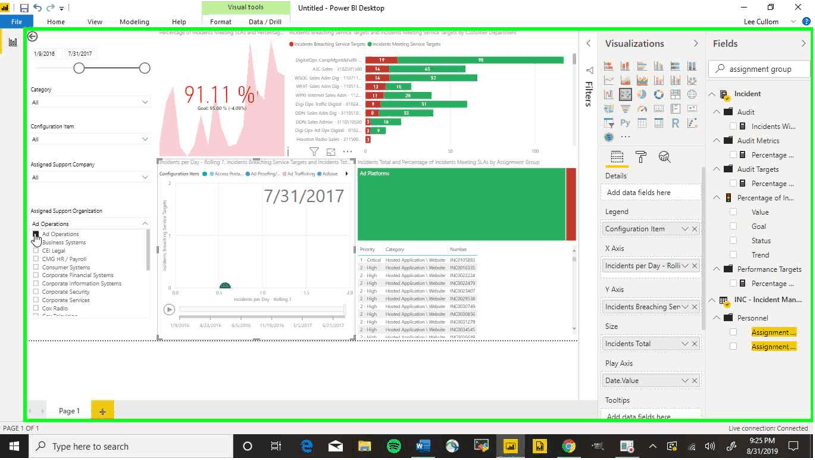Click the Save icon in title bar
Viewport: 815px width, 460px height.
24,7
